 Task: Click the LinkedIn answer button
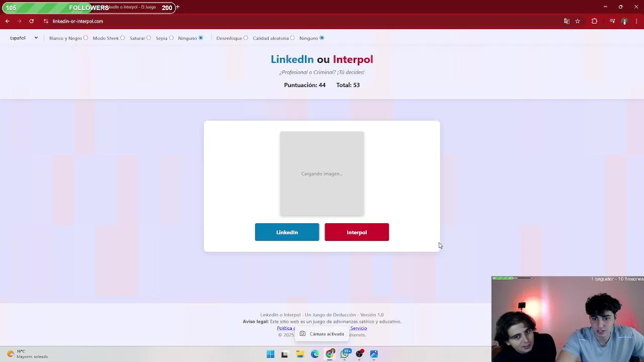[287, 232]
